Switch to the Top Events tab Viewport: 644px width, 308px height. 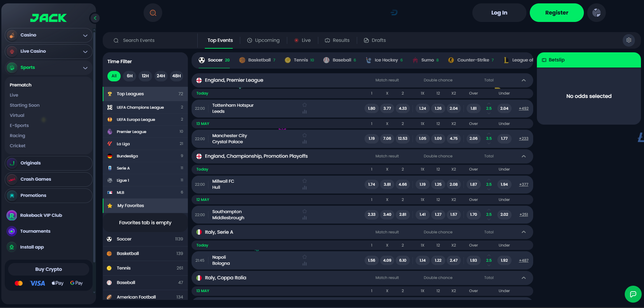click(x=220, y=40)
